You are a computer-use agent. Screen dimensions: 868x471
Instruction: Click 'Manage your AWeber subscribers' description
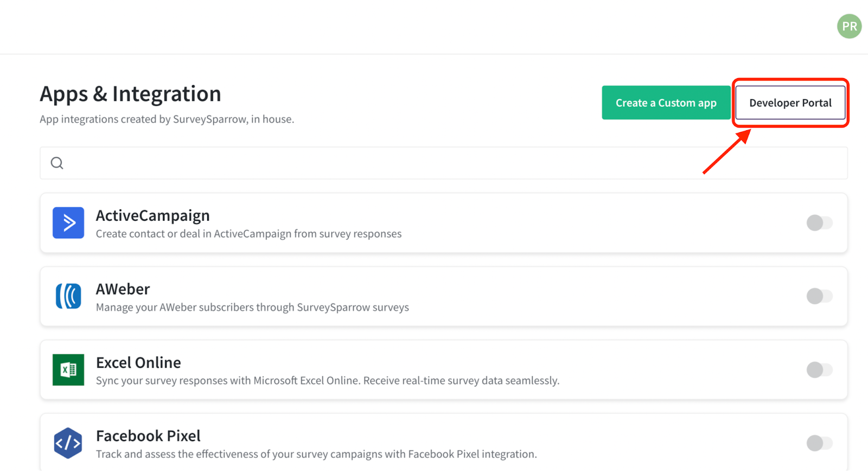(x=252, y=307)
